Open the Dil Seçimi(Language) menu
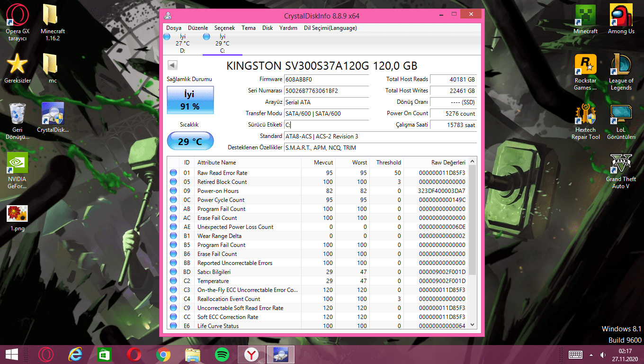644x364 pixels. click(x=331, y=28)
